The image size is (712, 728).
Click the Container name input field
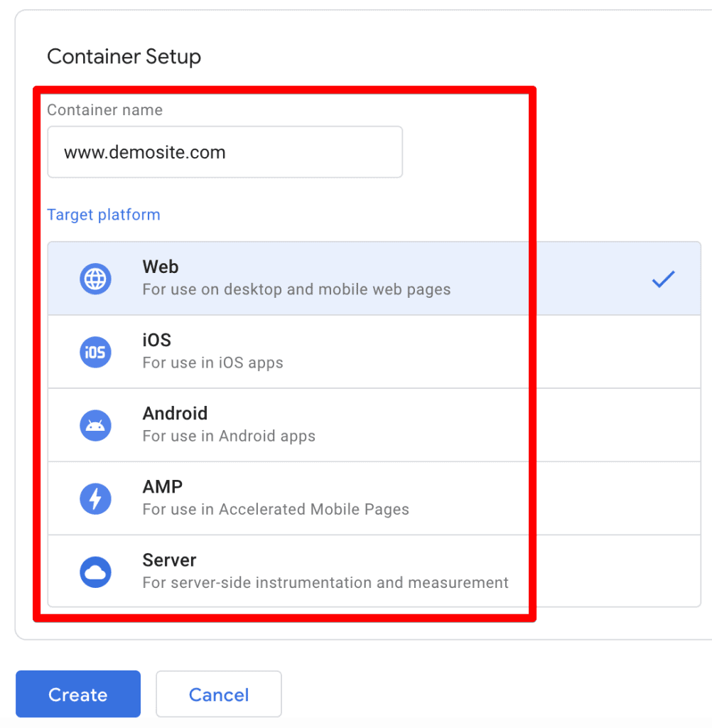coord(225,151)
